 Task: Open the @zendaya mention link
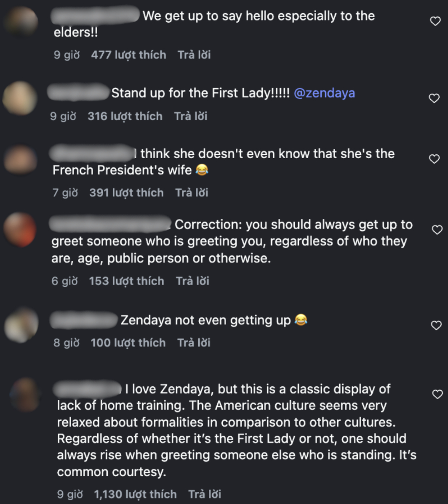tap(325, 93)
